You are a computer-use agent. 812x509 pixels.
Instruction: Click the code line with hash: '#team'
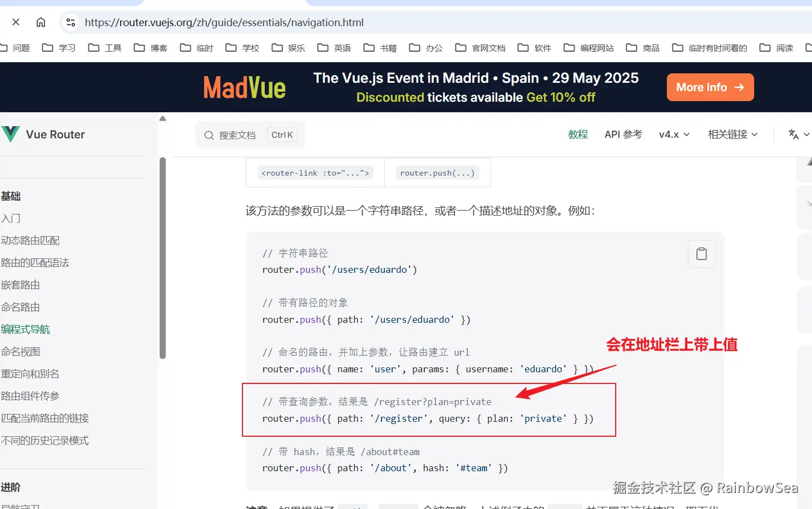click(x=385, y=468)
